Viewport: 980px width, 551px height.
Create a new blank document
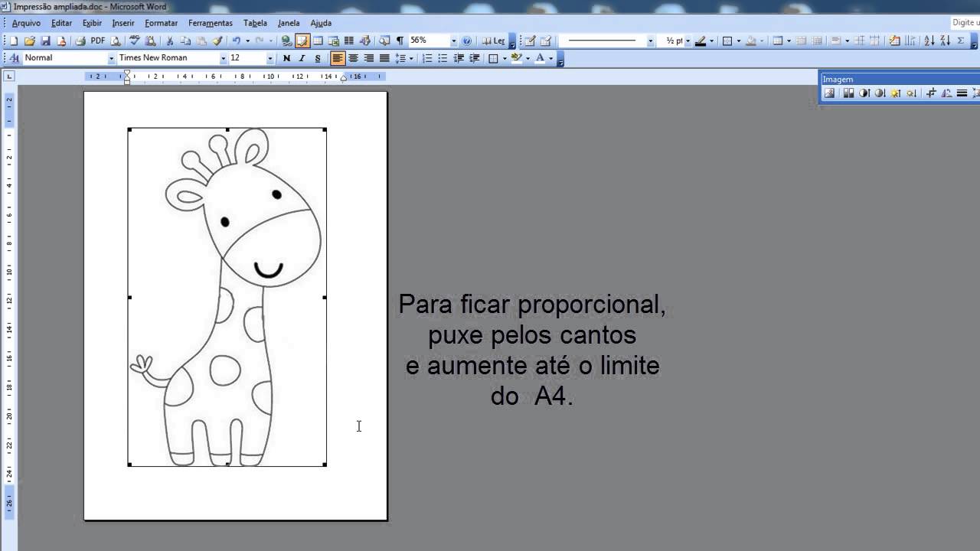pyautogui.click(x=14, y=41)
